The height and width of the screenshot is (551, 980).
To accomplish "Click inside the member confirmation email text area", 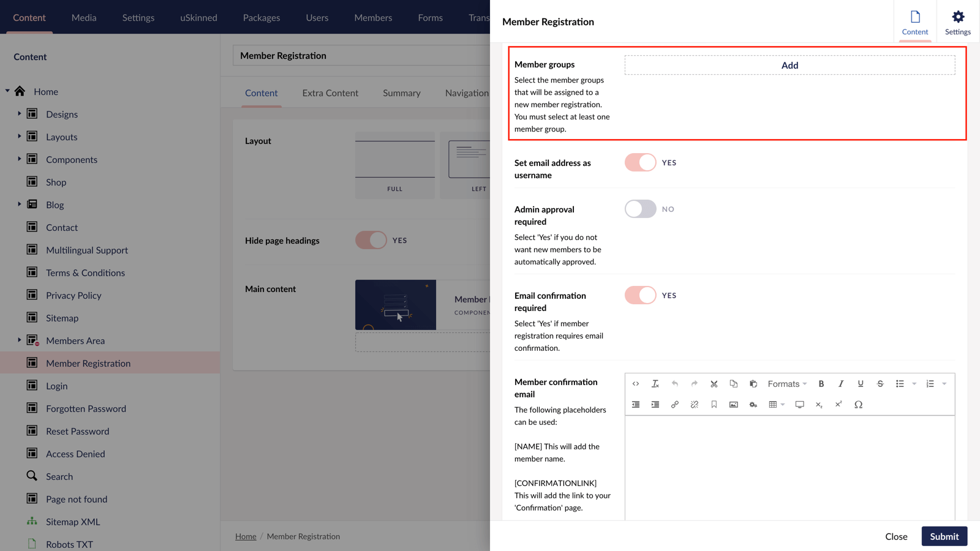I will pos(790,465).
